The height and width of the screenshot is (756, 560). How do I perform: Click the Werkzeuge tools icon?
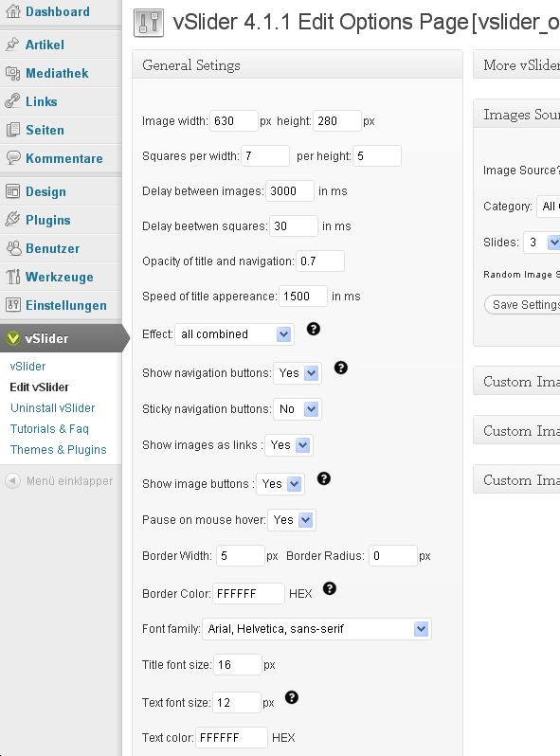coord(13,277)
